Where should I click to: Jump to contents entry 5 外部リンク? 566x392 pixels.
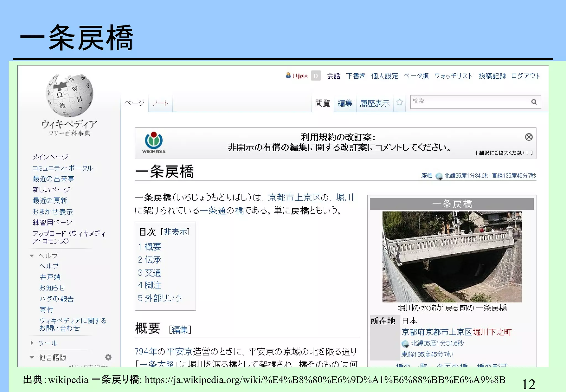pyautogui.click(x=160, y=298)
